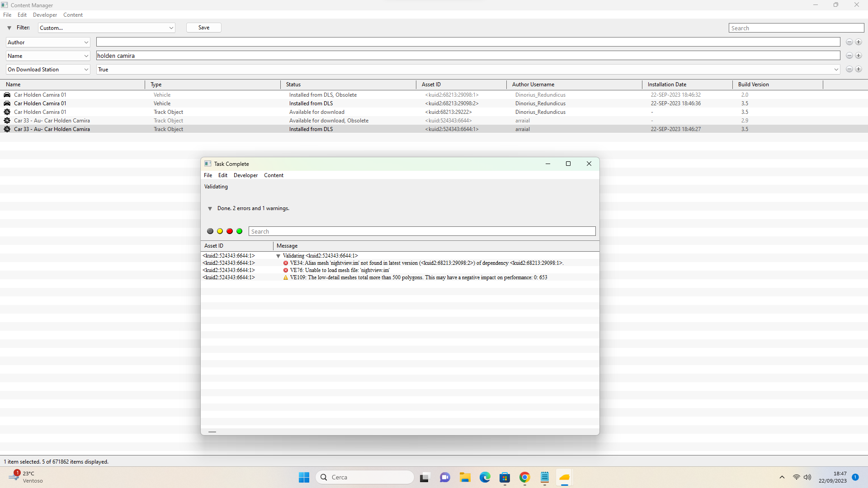The height and width of the screenshot is (488, 868).
Task: Click the Name filter text holden camira
Action: (116, 56)
